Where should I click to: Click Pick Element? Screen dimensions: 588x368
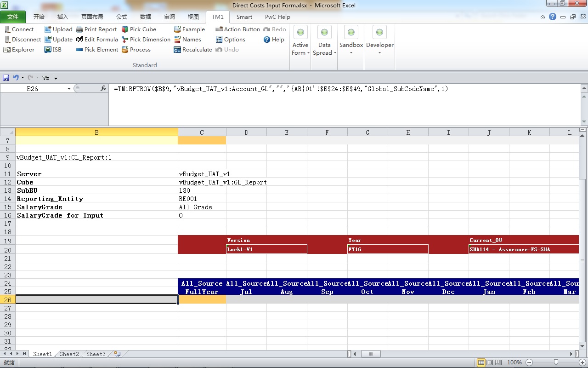point(97,49)
